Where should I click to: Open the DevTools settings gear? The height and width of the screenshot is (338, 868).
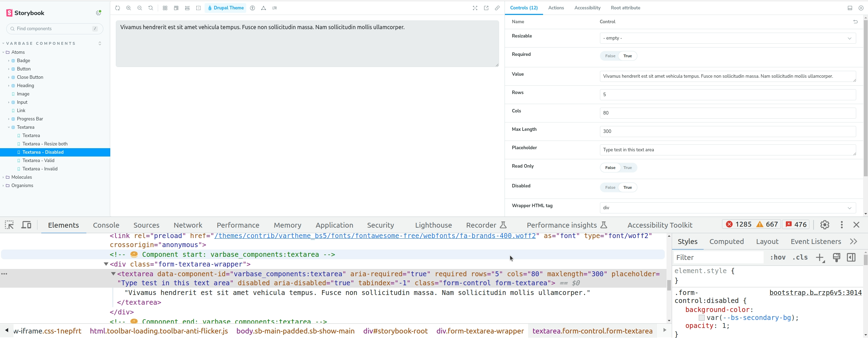pos(825,225)
